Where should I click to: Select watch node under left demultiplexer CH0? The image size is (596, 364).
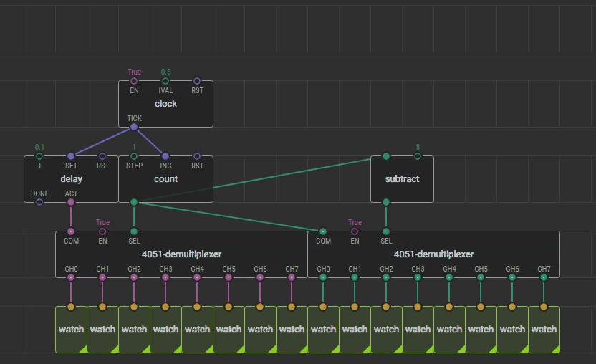click(x=71, y=330)
